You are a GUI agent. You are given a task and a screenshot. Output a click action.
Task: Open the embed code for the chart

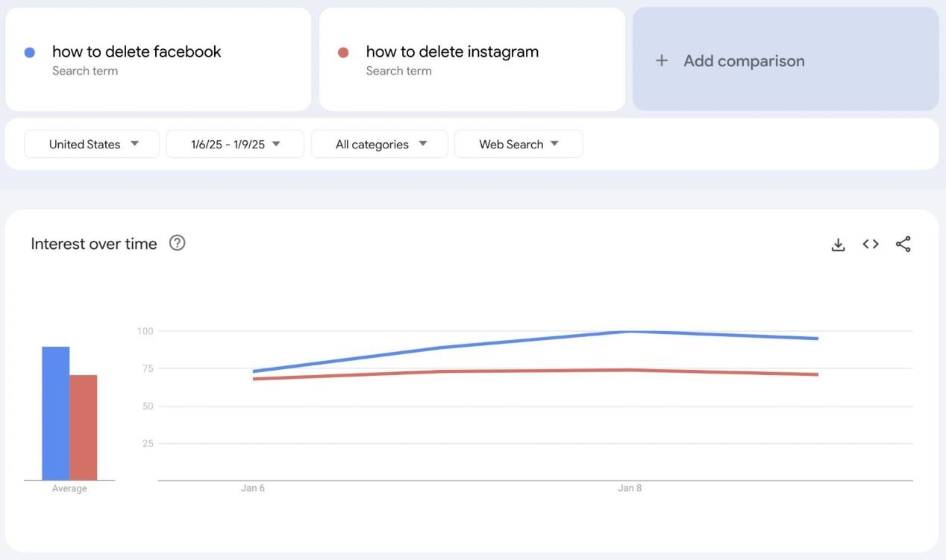coord(870,244)
